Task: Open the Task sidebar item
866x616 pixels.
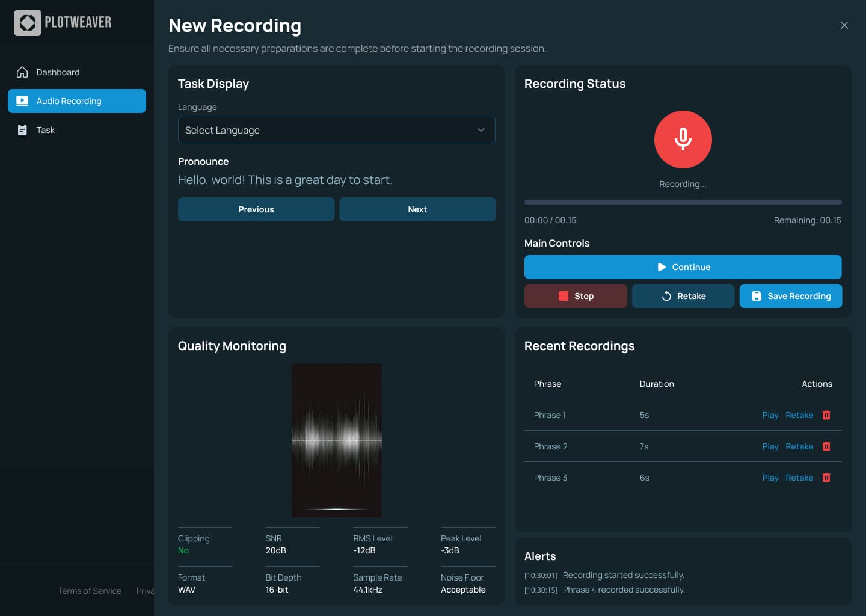Action: coord(77,130)
